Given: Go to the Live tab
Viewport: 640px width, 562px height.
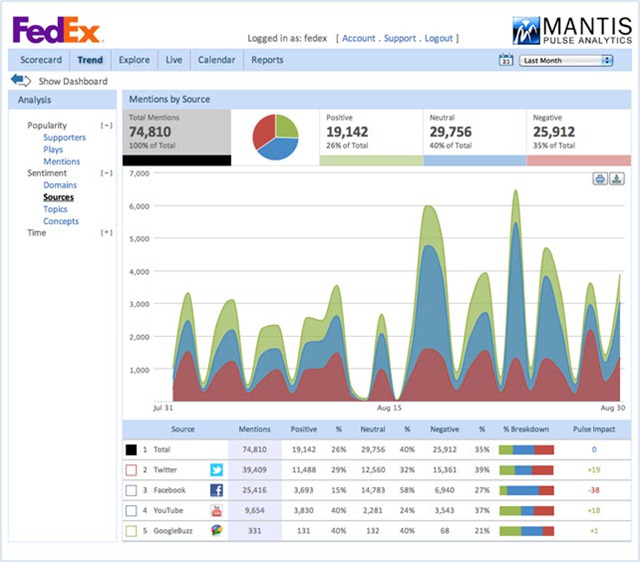Looking at the screenshot, I should (174, 60).
